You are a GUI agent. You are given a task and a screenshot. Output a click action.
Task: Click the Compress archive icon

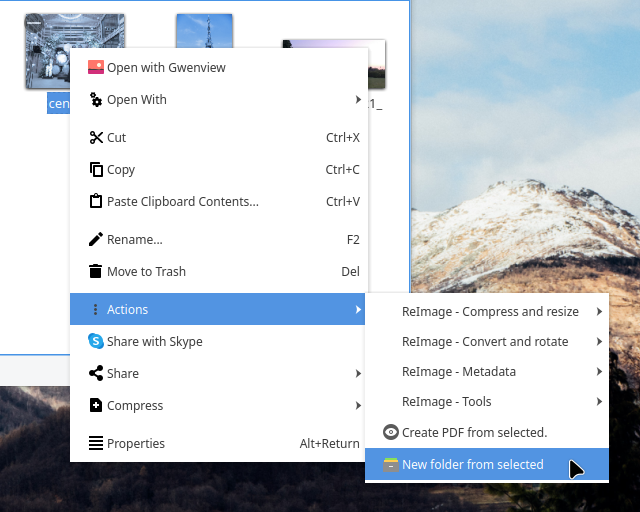[96, 405]
